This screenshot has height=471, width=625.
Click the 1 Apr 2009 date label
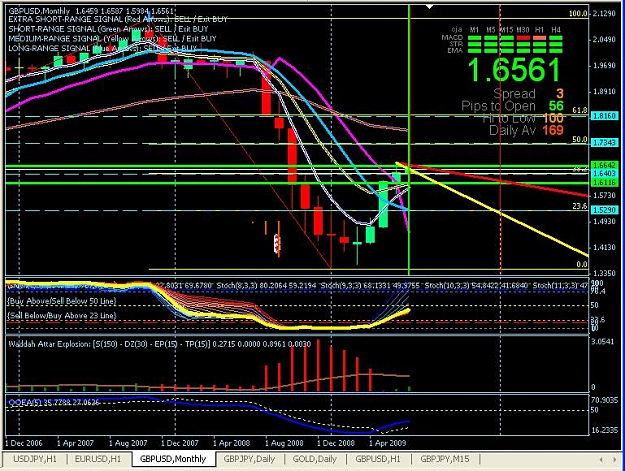pyautogui.click(x=387, y=443)
